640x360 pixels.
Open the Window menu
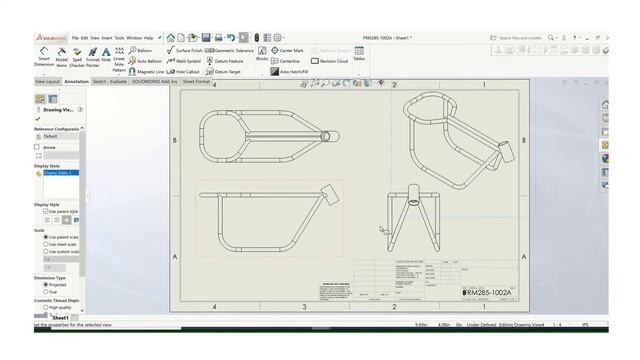coord(134,38)
